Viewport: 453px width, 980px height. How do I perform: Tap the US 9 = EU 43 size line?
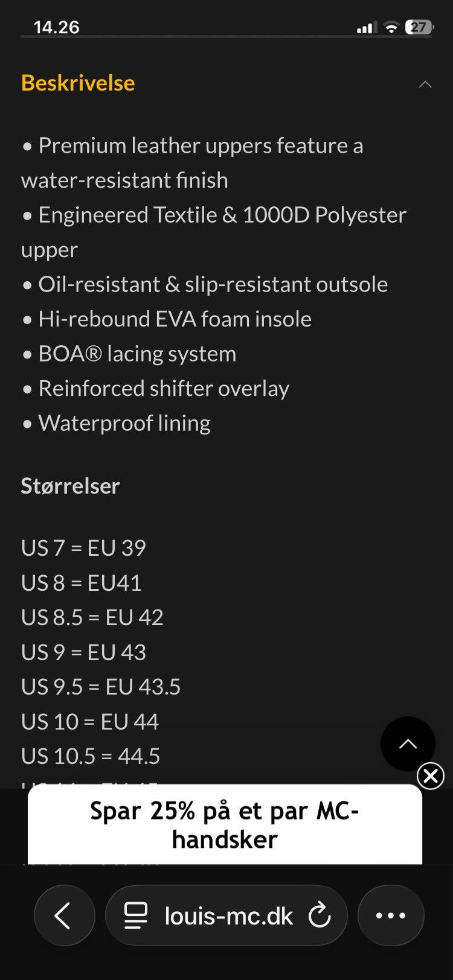pos(84,652)
